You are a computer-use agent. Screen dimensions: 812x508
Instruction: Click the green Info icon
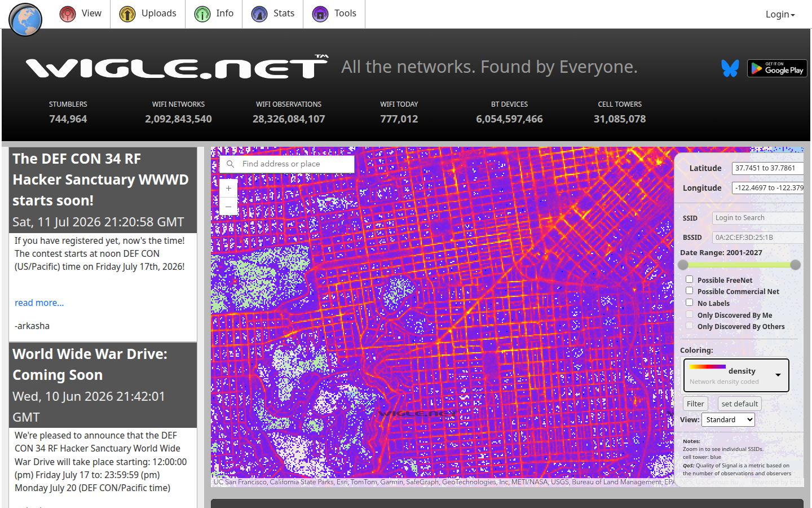202,14
